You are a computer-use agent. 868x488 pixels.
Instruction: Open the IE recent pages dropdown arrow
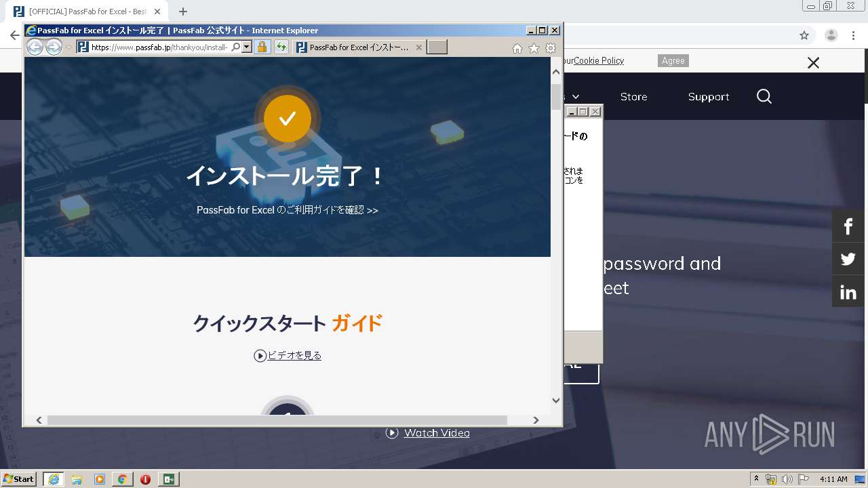68,47
